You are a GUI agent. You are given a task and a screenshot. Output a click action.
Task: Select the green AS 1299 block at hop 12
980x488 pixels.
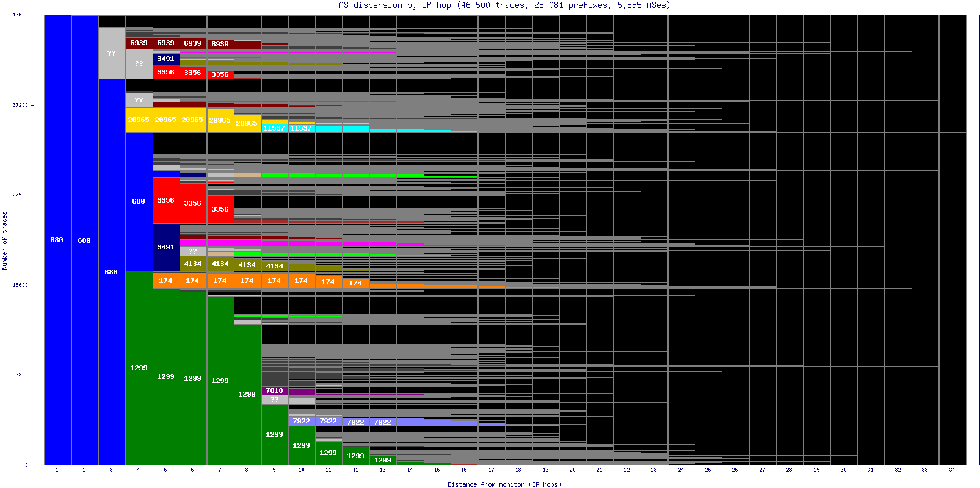point(356,456)
